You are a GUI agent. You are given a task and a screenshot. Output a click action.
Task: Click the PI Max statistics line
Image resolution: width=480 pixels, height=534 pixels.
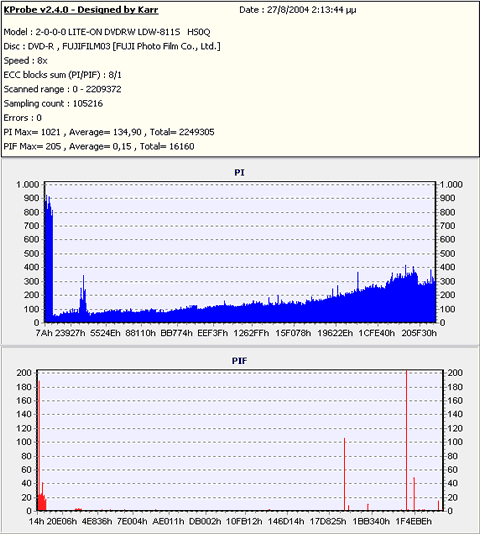coord(109,132)
